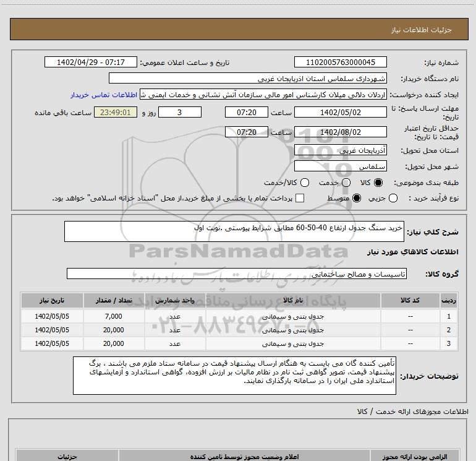Click the quantity 20,000 in row 3
Image resolution: width=476 pixels, height=461 pixels.
click(x=114, y=343)
